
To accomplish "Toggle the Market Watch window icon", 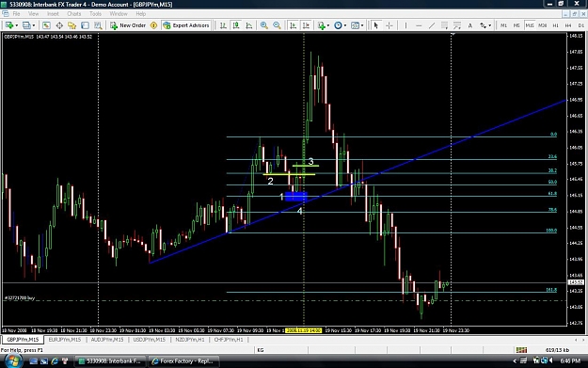I will [46, 25].
